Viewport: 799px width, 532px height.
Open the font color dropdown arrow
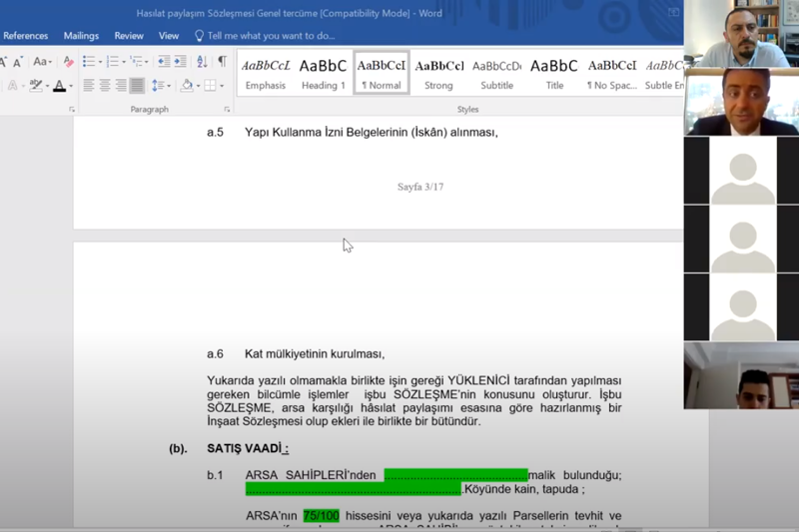click(x=71, y=86)
